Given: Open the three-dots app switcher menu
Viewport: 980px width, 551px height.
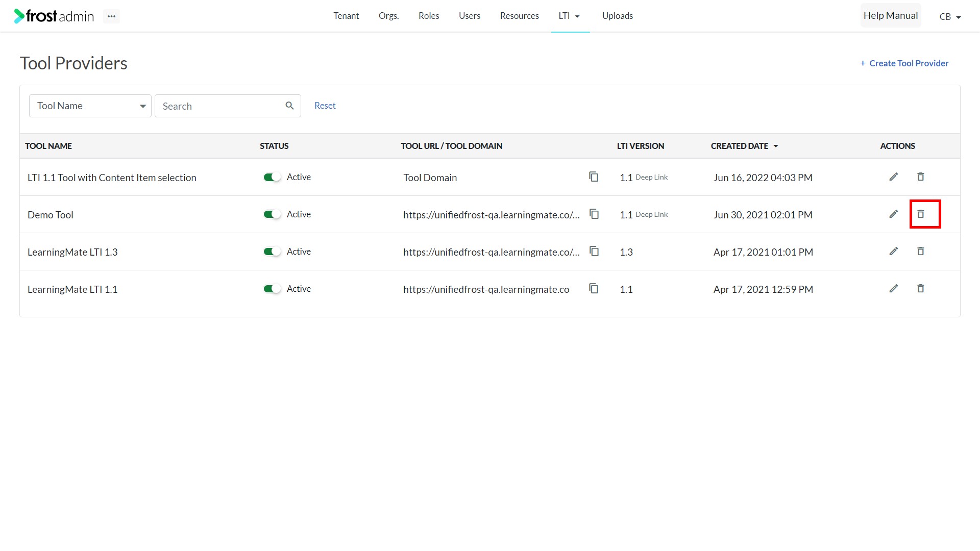Looking at the screenshot, I should tap(111, 16).
